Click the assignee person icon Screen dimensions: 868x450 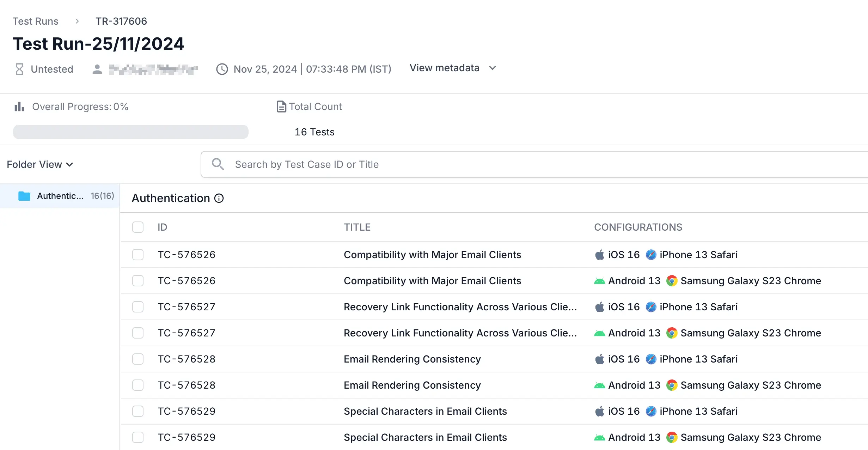[97, 69]
